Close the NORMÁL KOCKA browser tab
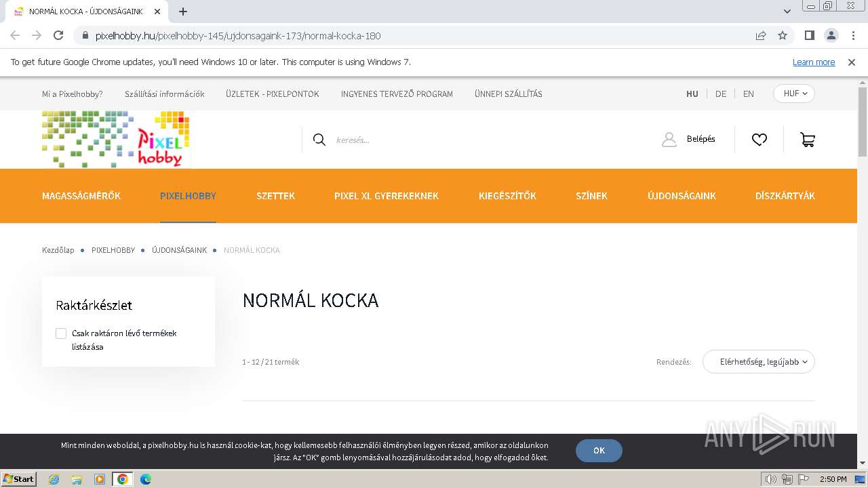868x488 pixels. coord(157,12)
